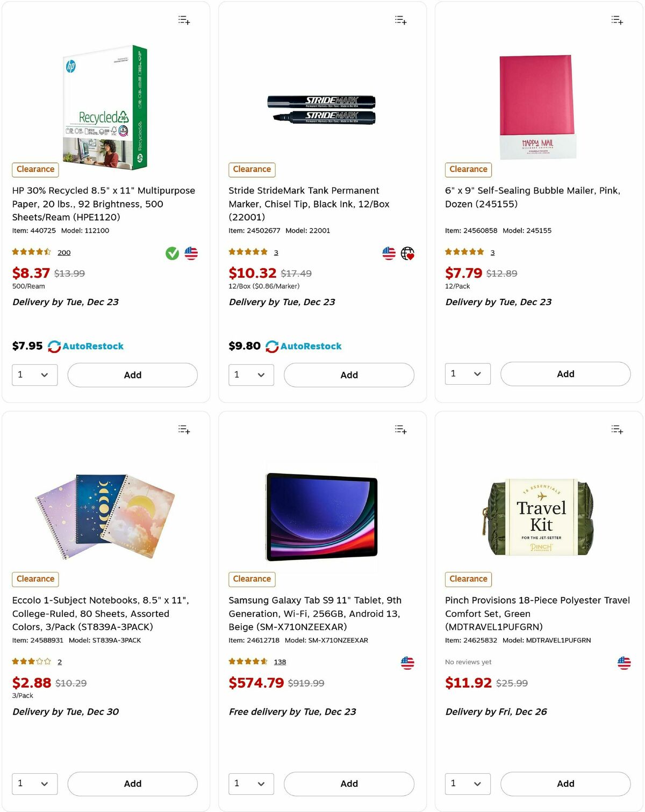Open Samsung Galaxy Tab S9 product title
The height and width of the screenshot is (812, 645).
315,613
